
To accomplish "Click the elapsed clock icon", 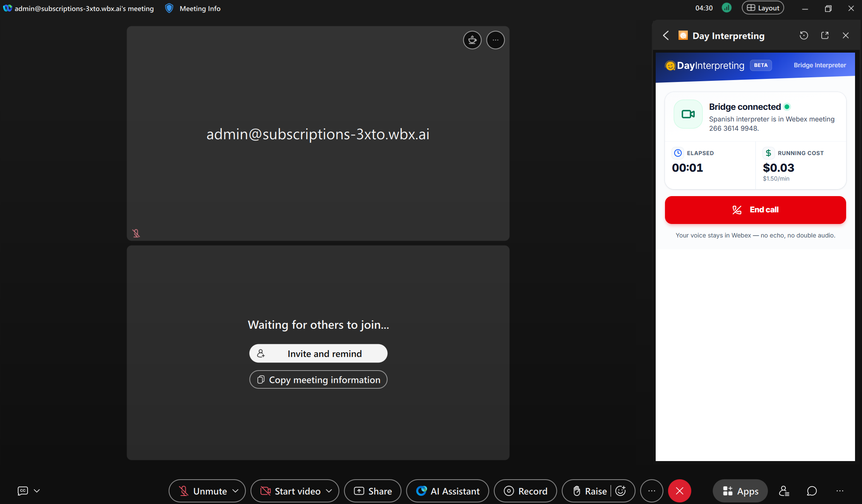I will pyautogui.click(x=678, y=153).
